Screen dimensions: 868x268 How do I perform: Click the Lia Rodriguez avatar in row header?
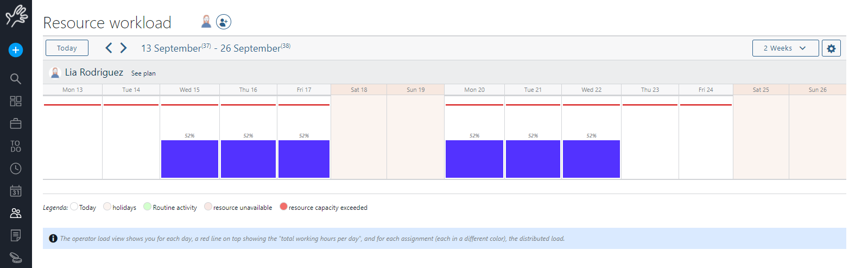coord(55,73)
